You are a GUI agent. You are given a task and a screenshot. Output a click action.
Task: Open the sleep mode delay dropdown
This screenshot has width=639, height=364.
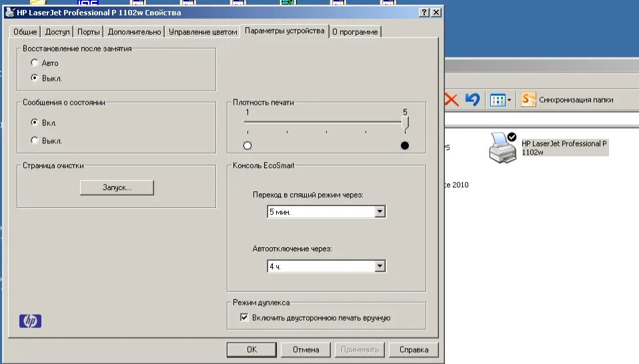click(380, 211)
